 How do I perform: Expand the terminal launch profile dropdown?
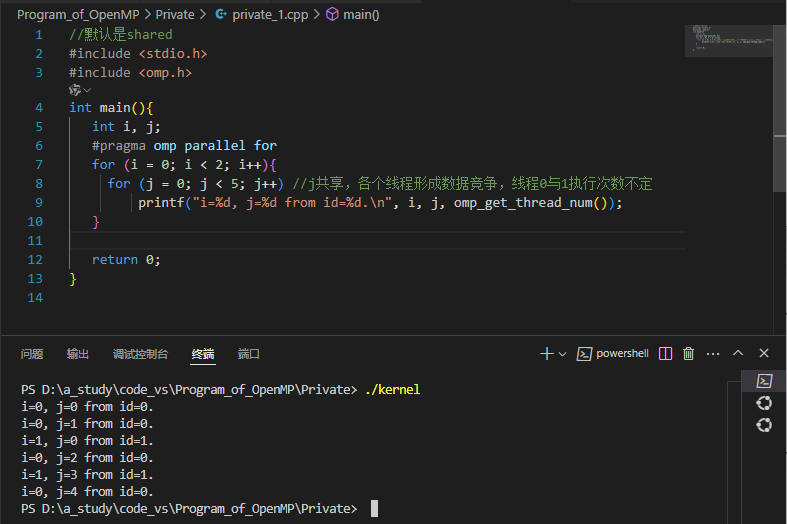[563, 354]
